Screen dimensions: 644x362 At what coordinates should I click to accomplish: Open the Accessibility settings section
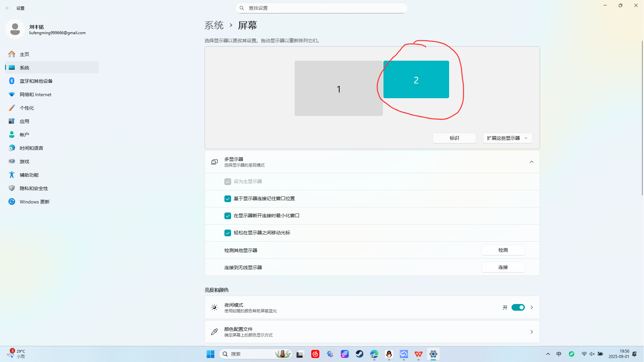click(29, 175)
